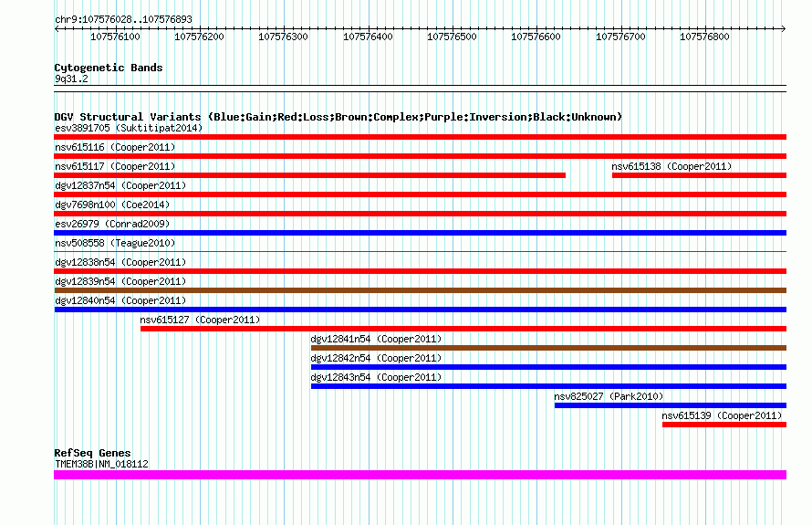Click ruler position 107576600
The image size is (812, 525).
[x=536, y=37]
